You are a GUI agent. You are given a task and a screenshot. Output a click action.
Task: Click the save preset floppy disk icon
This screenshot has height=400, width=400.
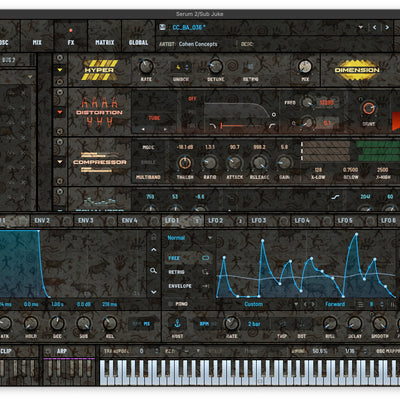(162, 27)
